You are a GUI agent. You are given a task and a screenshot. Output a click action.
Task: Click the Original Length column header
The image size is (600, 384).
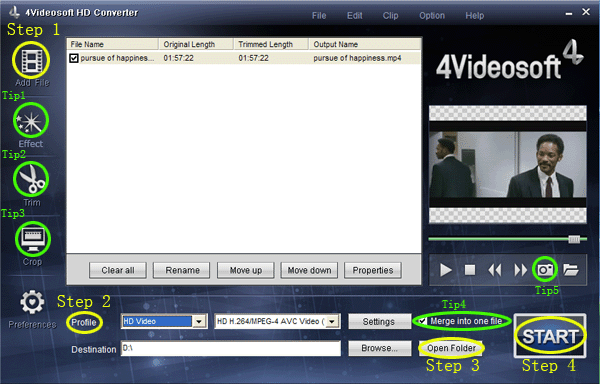click(x=196, y=44)
